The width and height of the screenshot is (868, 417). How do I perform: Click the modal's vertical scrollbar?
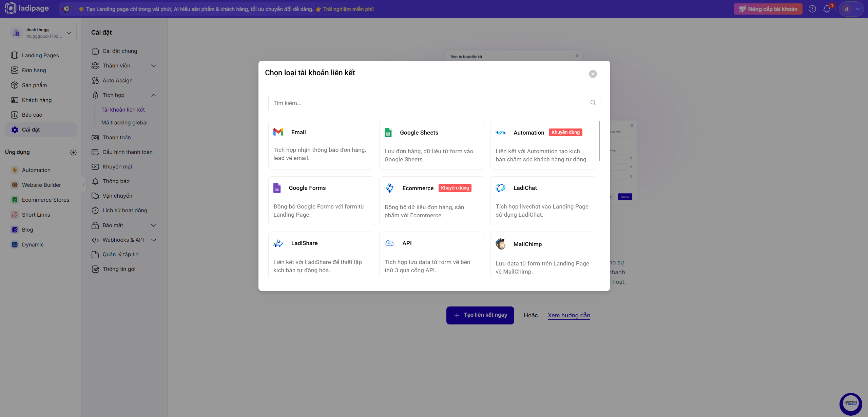point(599,141)
